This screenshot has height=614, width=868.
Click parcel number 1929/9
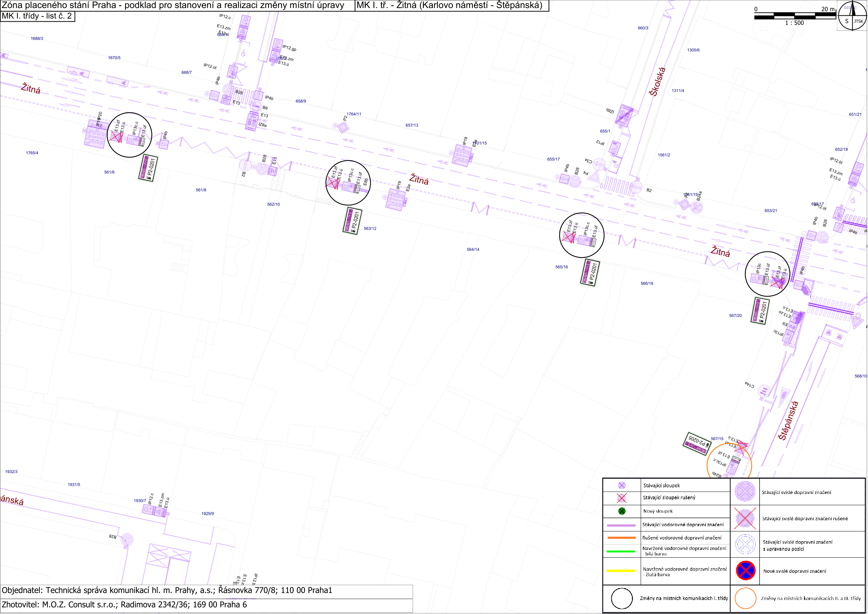207,514
